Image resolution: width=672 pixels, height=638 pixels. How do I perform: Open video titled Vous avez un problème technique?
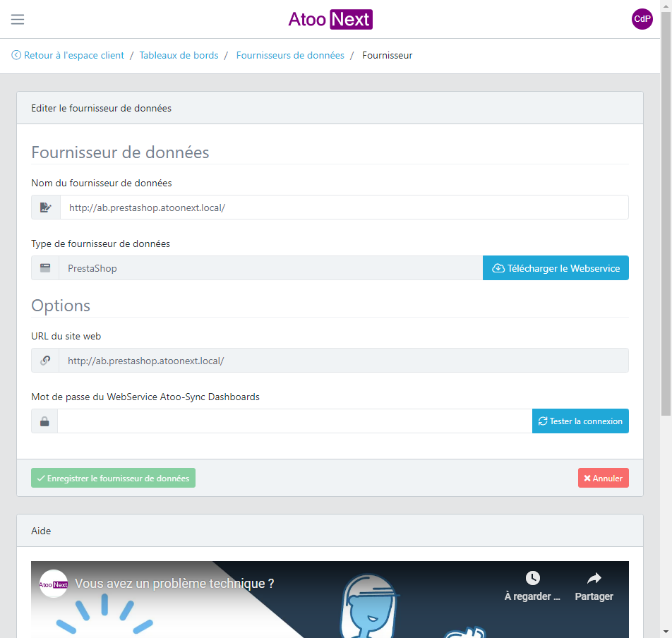(x=174, y=584)
